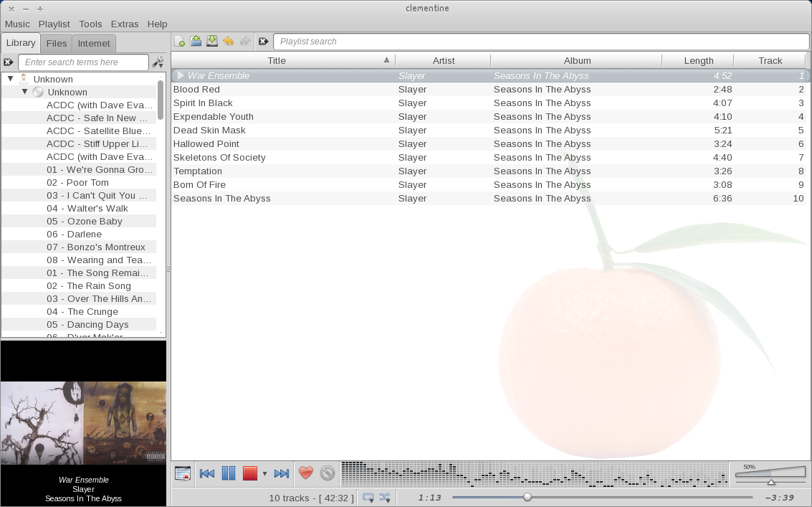The height and width of the screenshot is (507, 812).
Task: Love the current track with heart icon
Action: pos(306,473)
